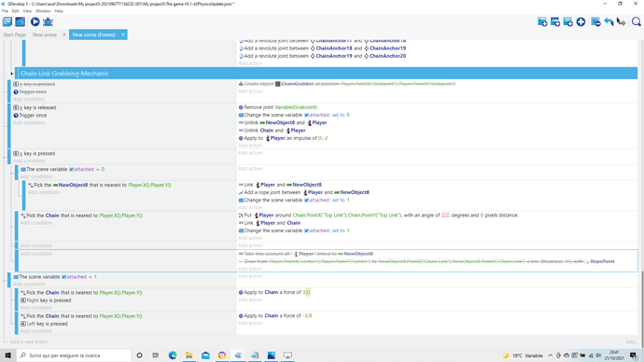
Task: Add a comment event
Action: (568, 21)
